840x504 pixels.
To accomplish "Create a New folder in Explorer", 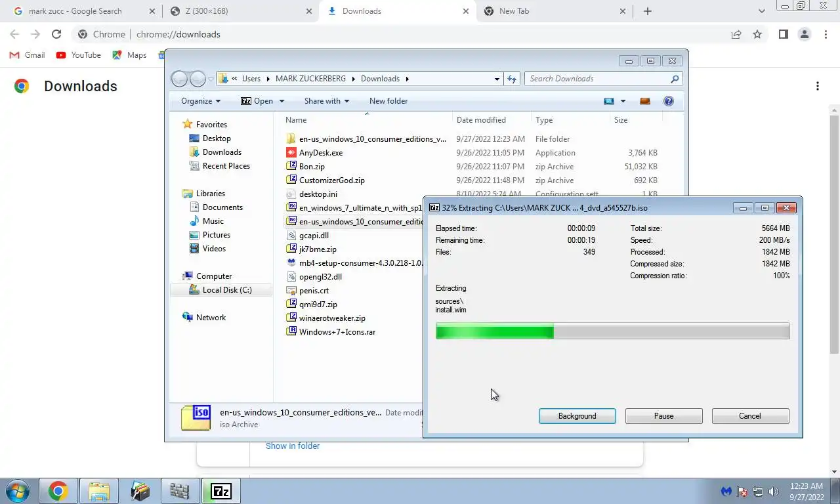I will click(x=388, y=101).
